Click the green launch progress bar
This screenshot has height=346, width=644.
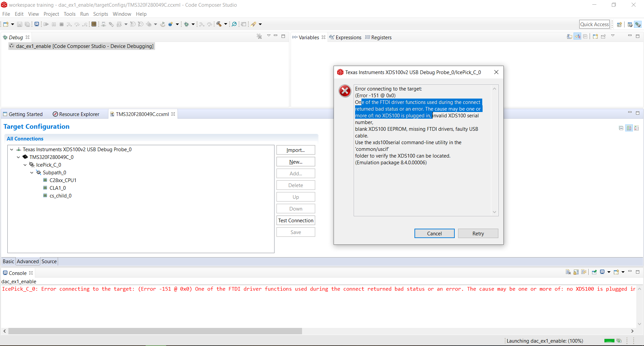(x=609, y=341)
